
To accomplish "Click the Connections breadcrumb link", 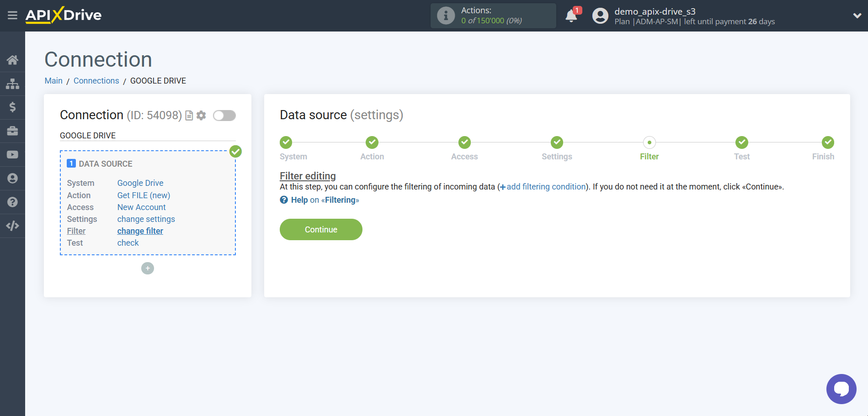I will click(x=96, y=81).
